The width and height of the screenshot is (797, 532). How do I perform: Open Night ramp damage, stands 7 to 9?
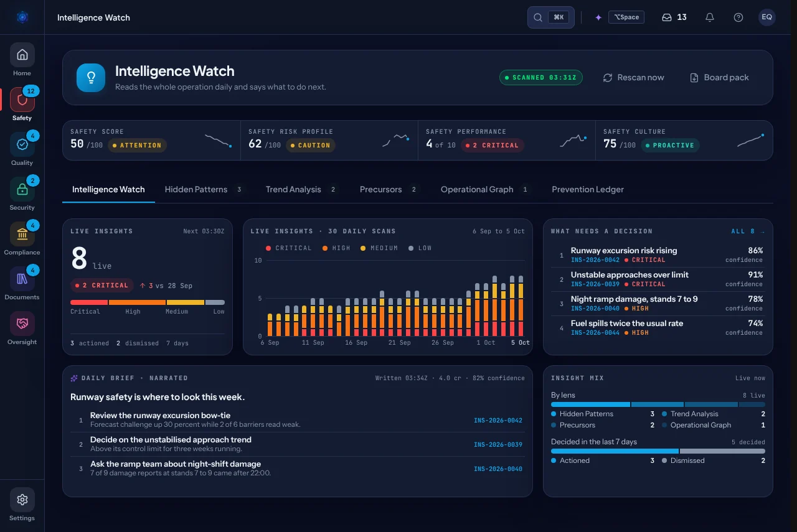pyautogui.click(x=658, y=304)
